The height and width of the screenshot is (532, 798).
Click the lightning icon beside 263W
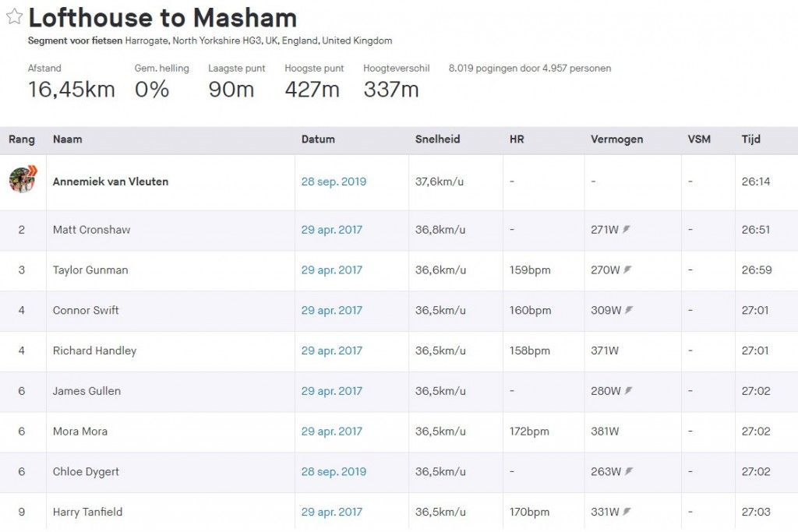[628, 471]
